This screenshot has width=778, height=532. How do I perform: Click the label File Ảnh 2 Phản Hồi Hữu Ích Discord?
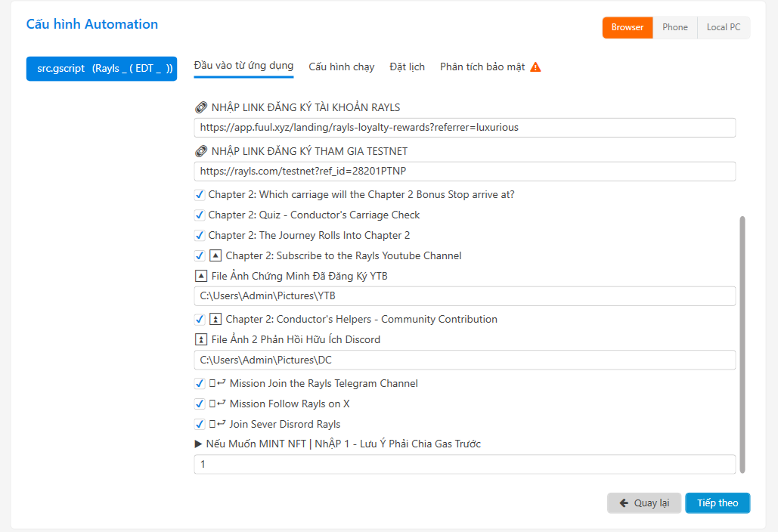click(296, 339)
